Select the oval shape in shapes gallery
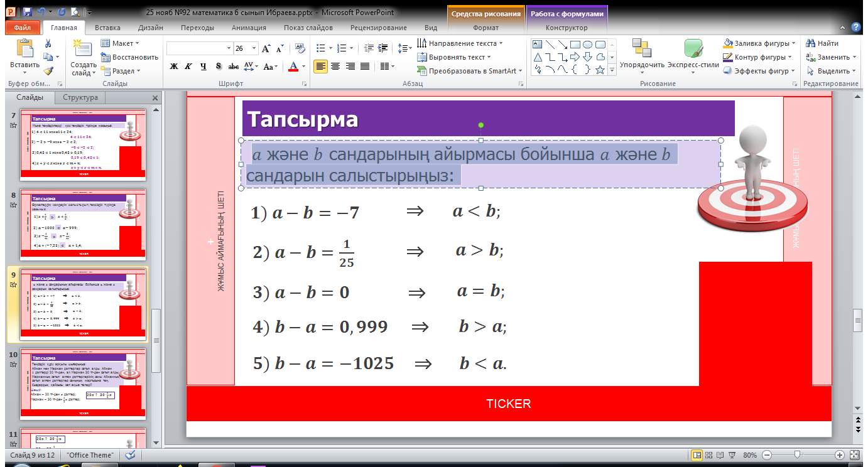Screen dimensions: 868x467 point(587,44)
